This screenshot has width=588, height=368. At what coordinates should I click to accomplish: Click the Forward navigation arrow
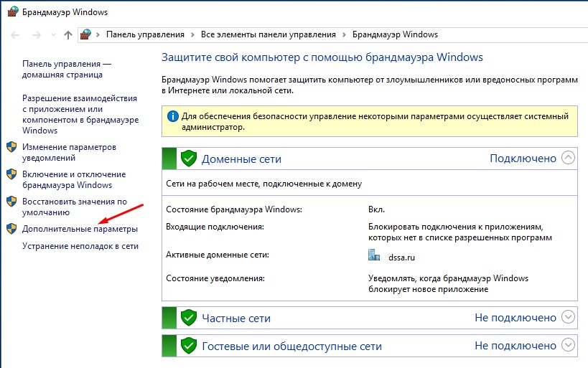pos(35,34)
